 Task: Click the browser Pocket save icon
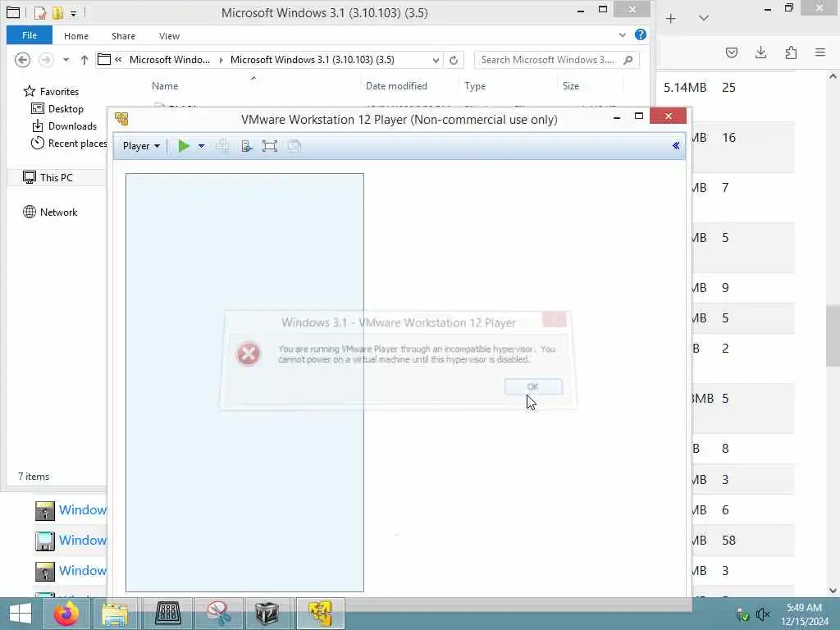(732, 52)
